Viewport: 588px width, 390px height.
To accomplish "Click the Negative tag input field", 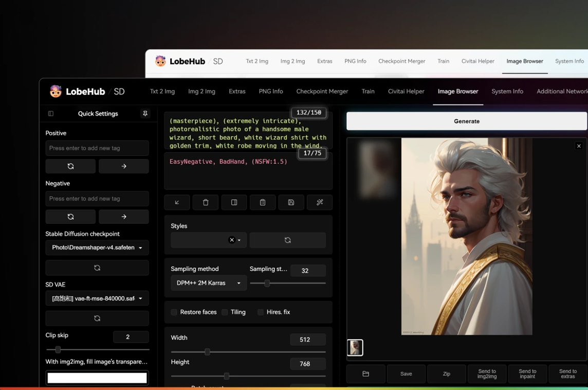I will tap(97, 199).
